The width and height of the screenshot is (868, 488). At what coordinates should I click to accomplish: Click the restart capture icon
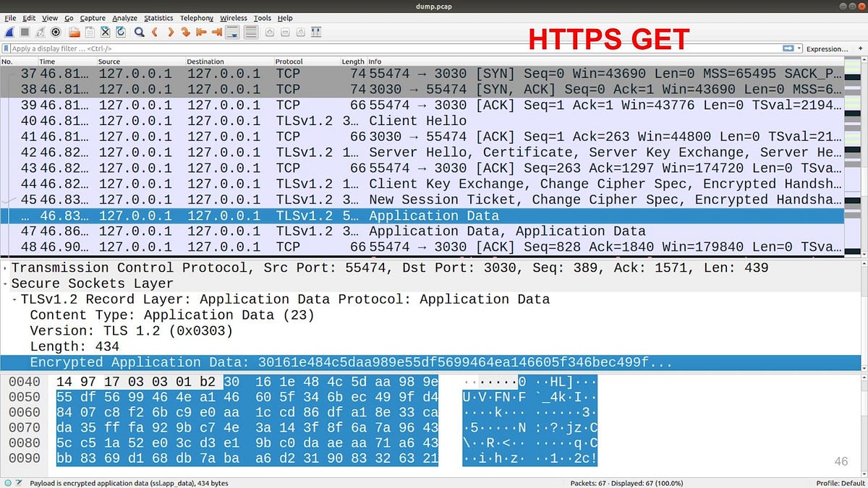point(40,33)
